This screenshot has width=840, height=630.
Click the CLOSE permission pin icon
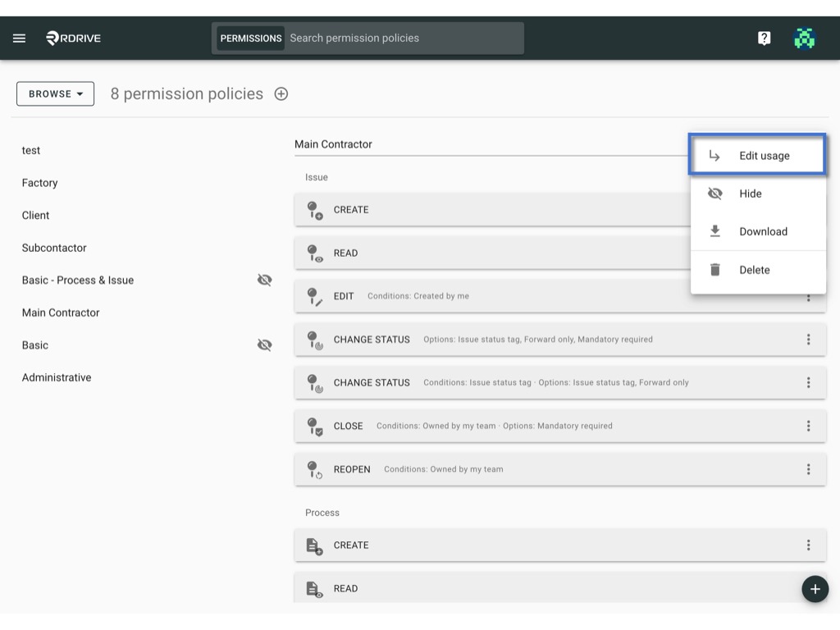tap(315, 427)
